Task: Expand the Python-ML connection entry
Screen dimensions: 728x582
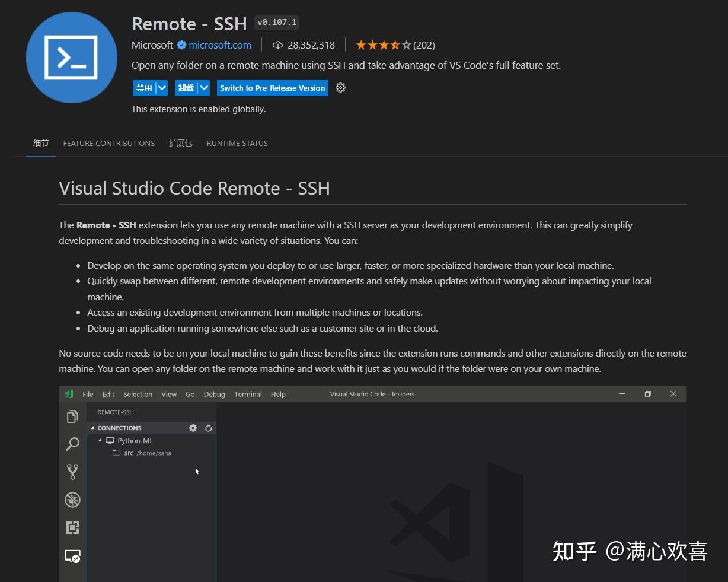Action: click(100, 440)
